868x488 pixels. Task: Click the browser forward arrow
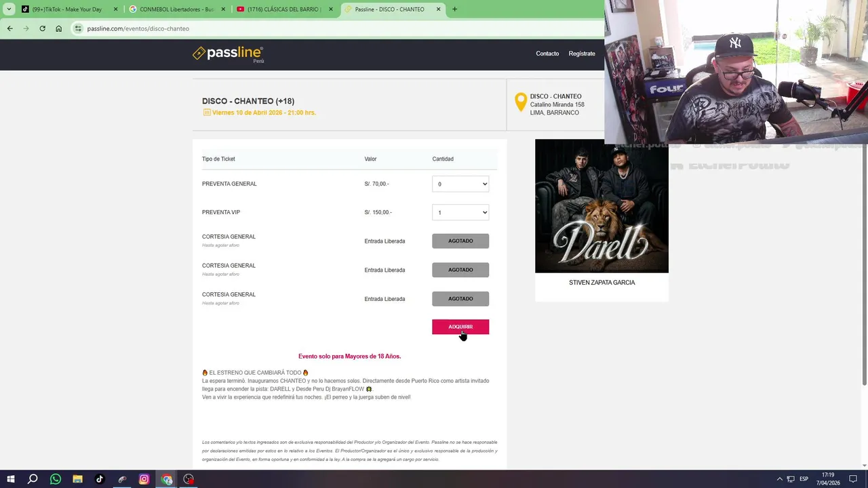(x=26, y=28)
